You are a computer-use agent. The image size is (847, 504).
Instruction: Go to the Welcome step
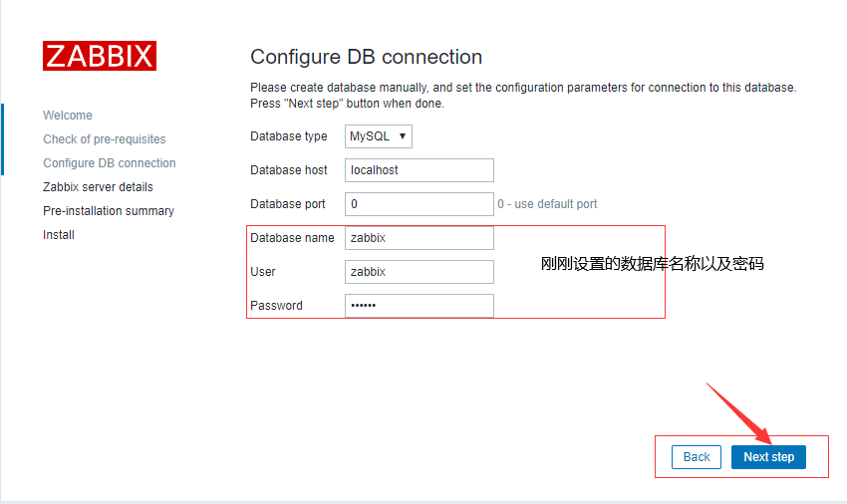pyautogui.click(x=68, y=116)
